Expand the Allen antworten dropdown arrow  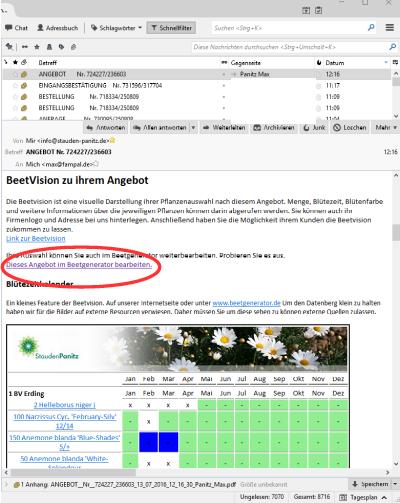tap(193, 128)
